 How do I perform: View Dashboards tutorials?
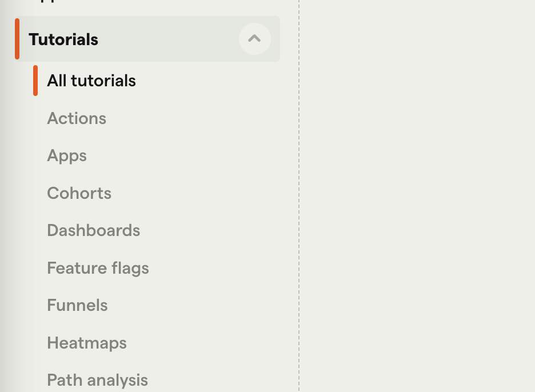pyautogui.click(x=93, y=230)
